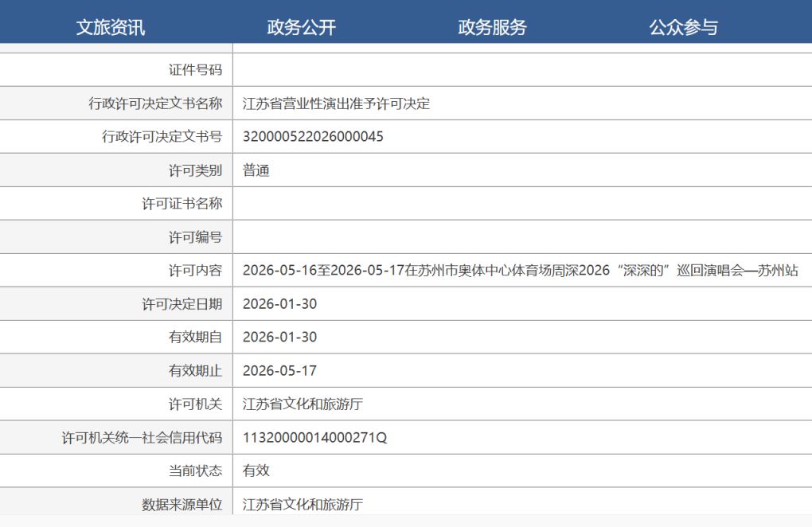Select the 周深2026 巡回演唱会 permit content text

521,270
